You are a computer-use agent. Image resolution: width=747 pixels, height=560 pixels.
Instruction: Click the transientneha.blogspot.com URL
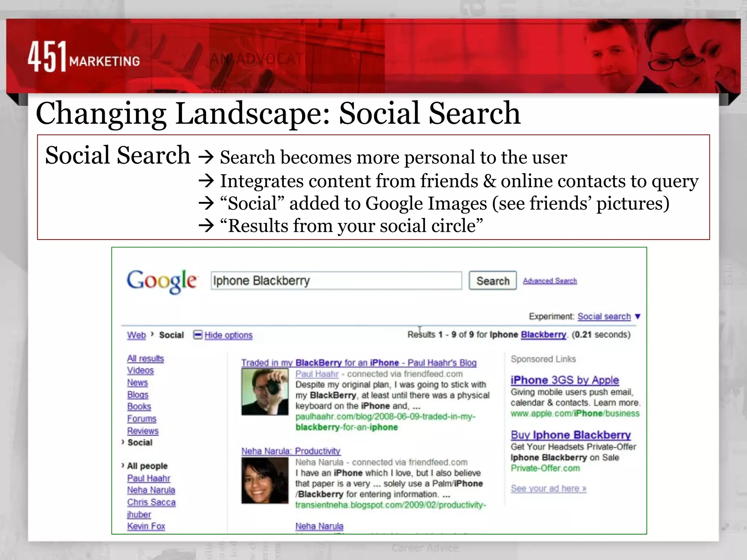pos(391,505)
